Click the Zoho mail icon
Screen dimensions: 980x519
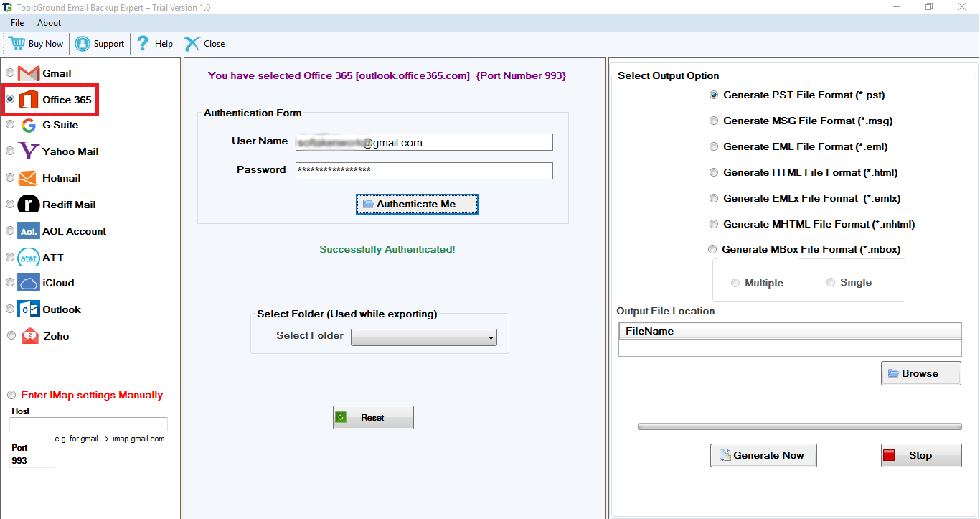(30, 336)
